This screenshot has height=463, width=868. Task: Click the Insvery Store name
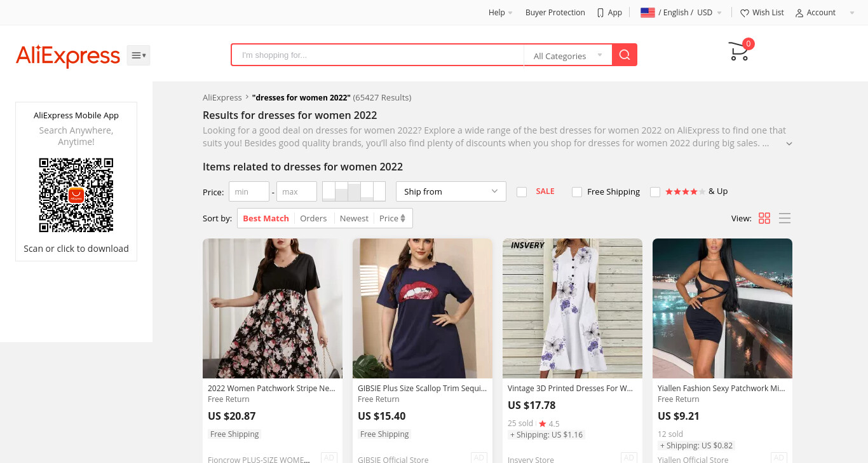click(531, 459)
